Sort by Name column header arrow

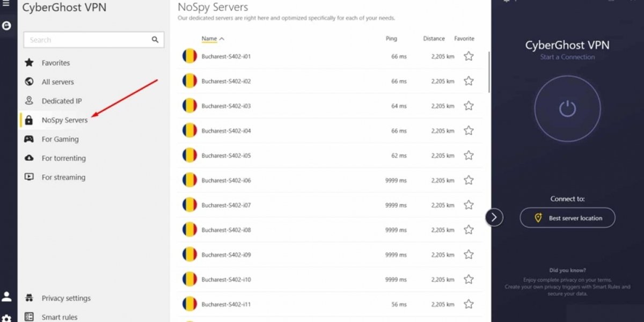222,39
